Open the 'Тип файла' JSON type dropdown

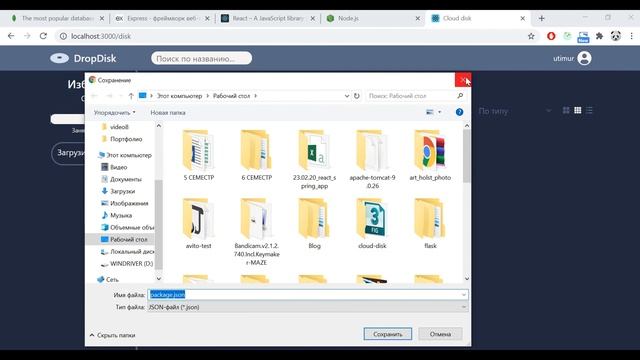point(307,307)
